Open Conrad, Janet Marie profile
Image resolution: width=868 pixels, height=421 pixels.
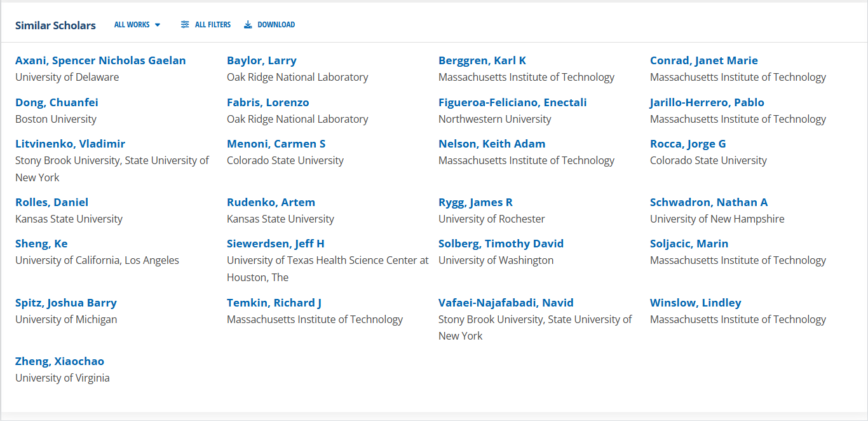click(x=704, y=61)
